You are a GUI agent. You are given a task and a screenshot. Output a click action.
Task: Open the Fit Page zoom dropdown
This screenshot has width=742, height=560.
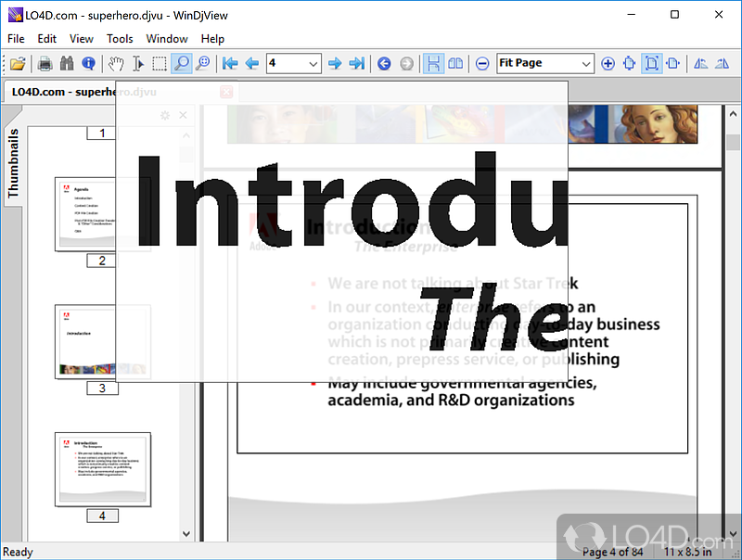click(586, 63)
